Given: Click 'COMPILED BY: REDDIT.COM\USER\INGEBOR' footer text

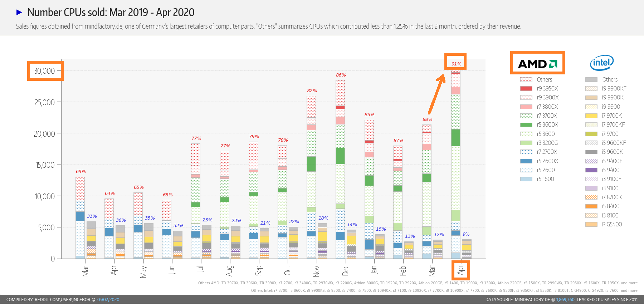Looking at the screenshot, I should (48, 300).
